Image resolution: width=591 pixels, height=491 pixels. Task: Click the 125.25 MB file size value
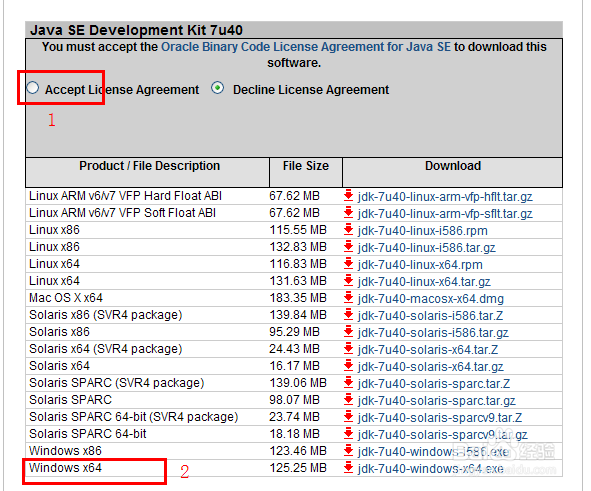tap(298, 468)
